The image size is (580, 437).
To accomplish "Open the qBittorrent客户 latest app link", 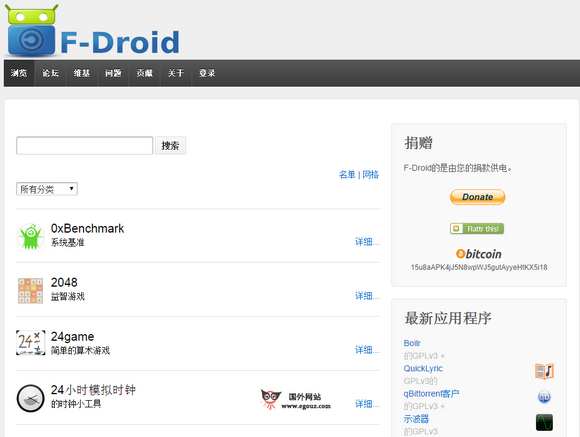I will 431,394.
